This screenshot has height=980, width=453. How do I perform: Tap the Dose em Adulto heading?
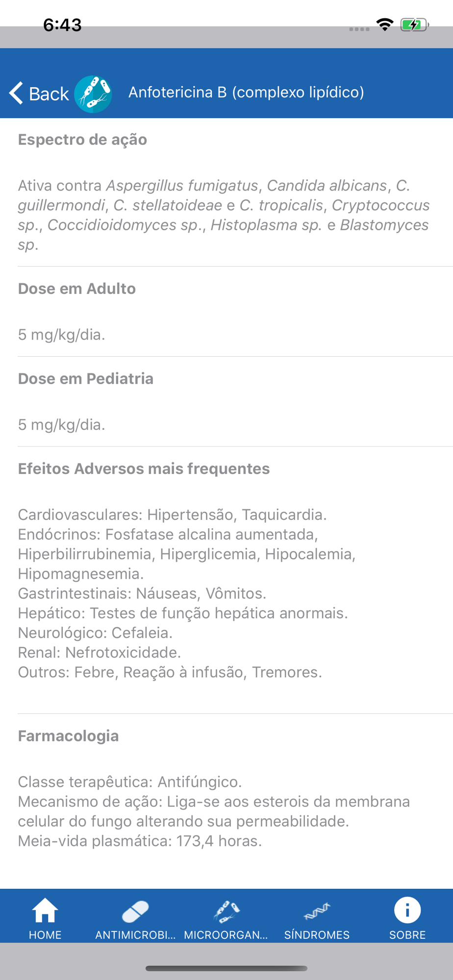(77, 289)
